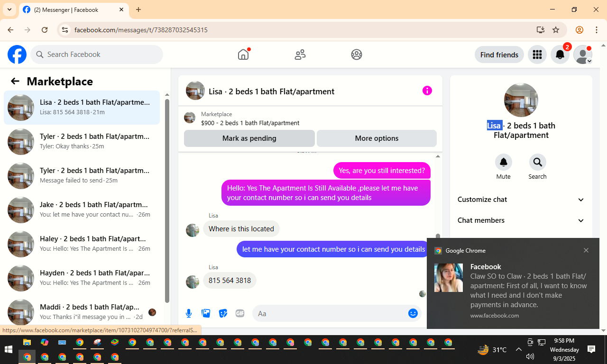The width and height of the screenshot is (607, 364).
Task: Click Chrome's back navigation arrow
Action: [10, 30]
